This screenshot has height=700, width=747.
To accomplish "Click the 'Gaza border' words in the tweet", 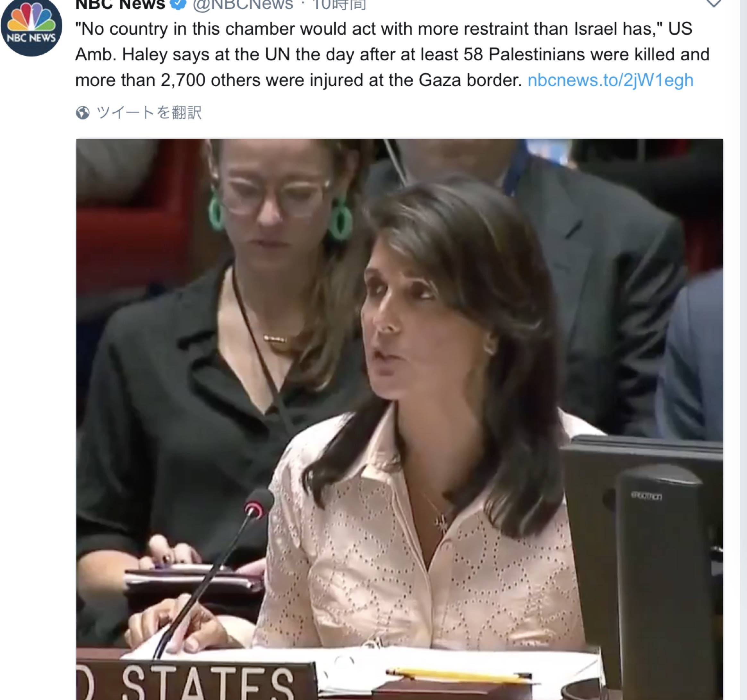I will [470, 80].
